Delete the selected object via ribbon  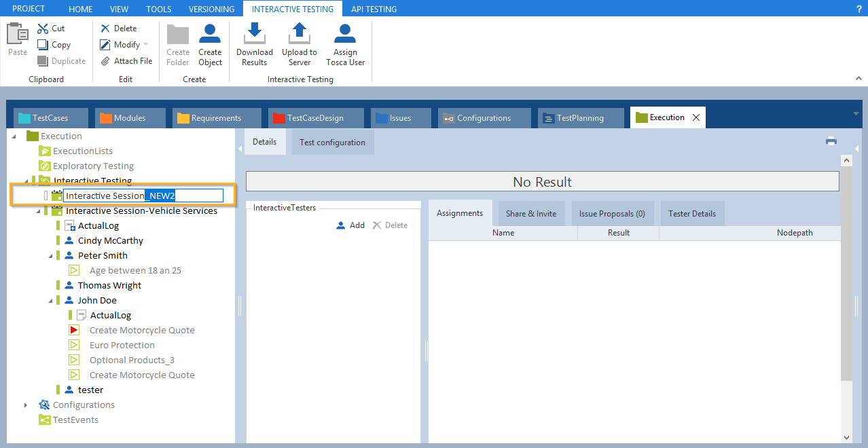coord(119,29)
